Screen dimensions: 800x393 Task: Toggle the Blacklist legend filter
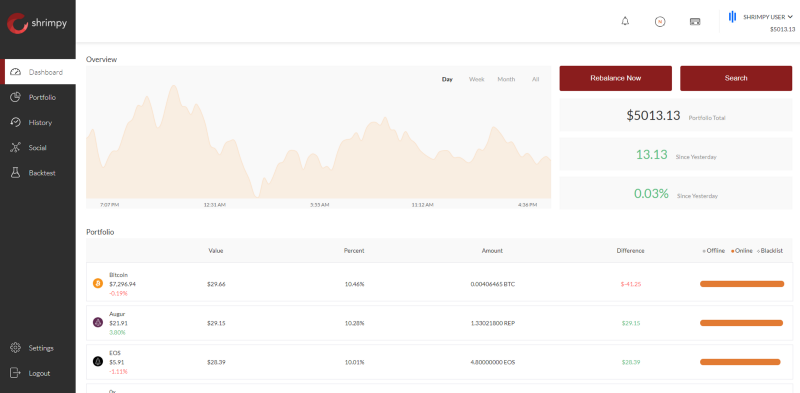click(x=770, y=251)
